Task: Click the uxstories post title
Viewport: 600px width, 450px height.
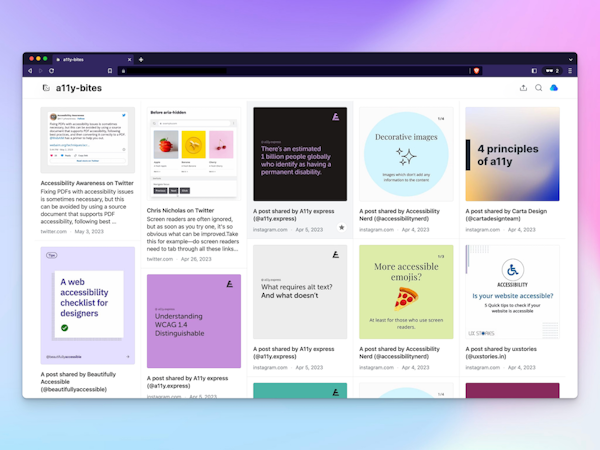Action: point(501,352)
